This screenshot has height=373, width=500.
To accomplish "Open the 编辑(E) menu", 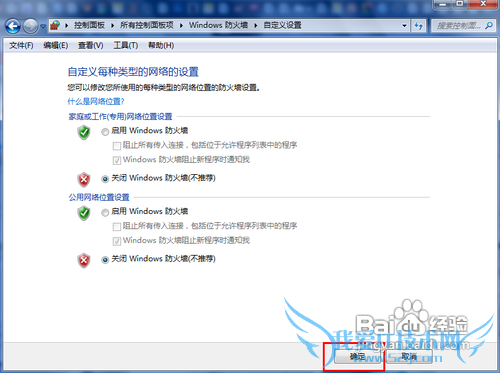I will 56,45.
